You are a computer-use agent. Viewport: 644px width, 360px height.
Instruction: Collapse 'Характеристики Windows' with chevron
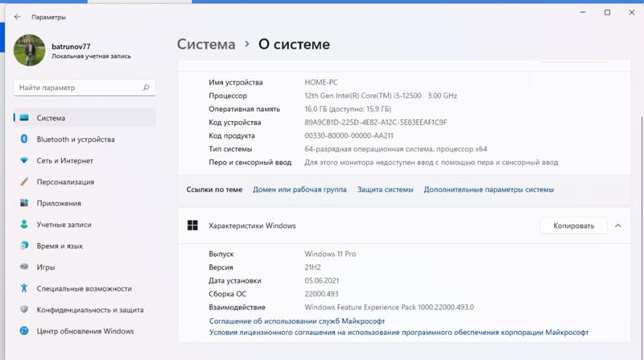tap(617, 226)
